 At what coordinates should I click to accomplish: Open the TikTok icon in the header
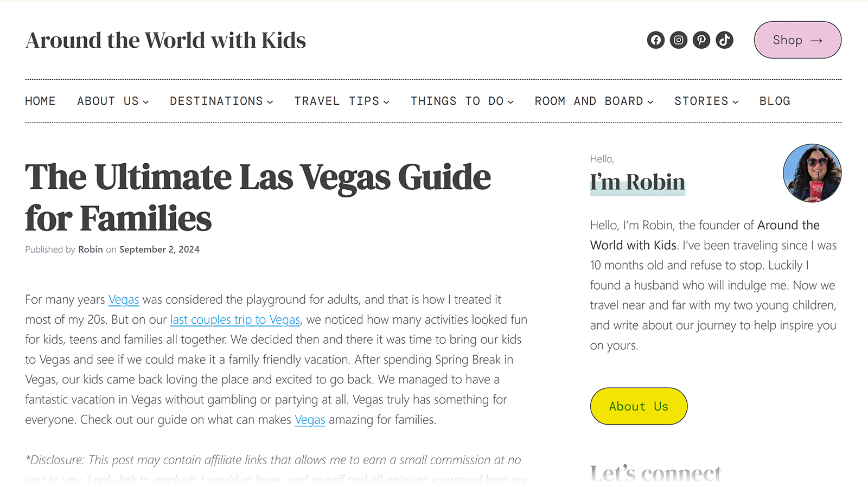[724, 40]
